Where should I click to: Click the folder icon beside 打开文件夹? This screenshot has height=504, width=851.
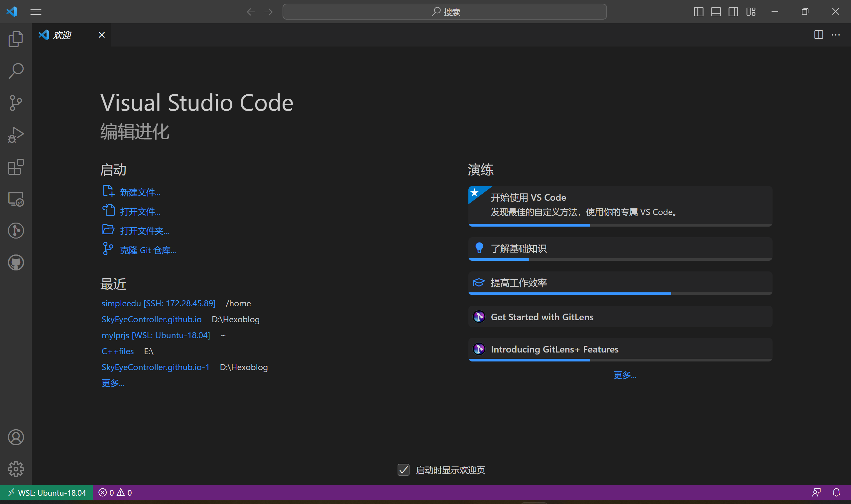108,230
